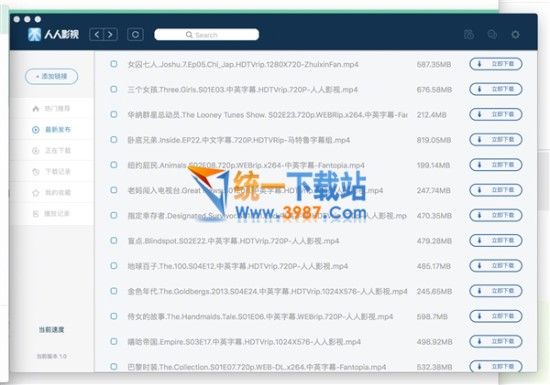Click the forward navigation arrow
This screenshot has height=385, width=550.
click(110, 34)
